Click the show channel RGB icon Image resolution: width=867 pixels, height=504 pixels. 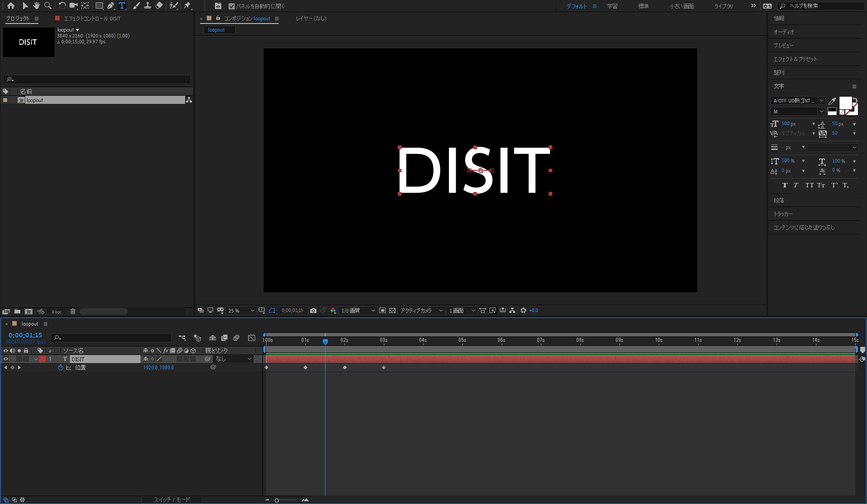tap(333, 310)
